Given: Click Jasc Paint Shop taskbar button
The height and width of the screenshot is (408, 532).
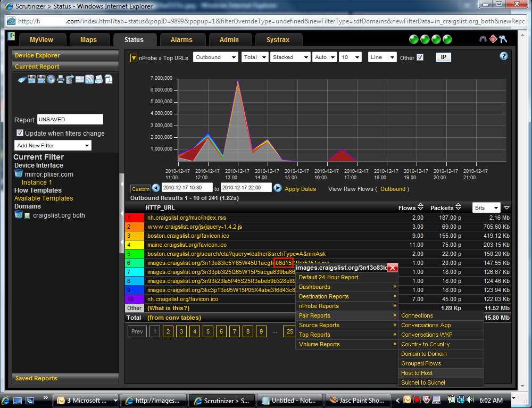Looking at the screenshot, I should pyautogui.click(x=358, y=401).
